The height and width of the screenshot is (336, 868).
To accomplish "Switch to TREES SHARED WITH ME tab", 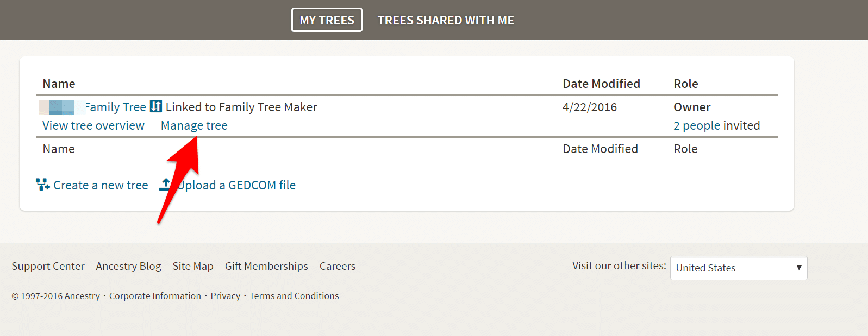I will click(446, 20).
